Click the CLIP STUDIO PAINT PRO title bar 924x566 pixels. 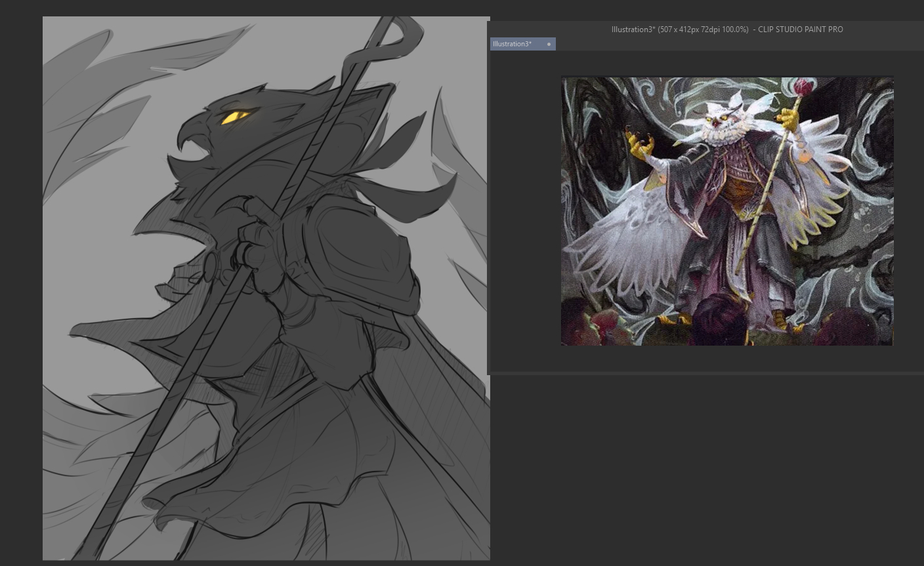726,30
